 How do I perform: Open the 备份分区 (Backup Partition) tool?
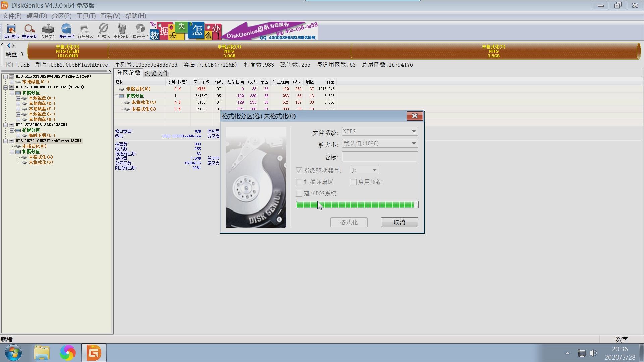point(140,31)
